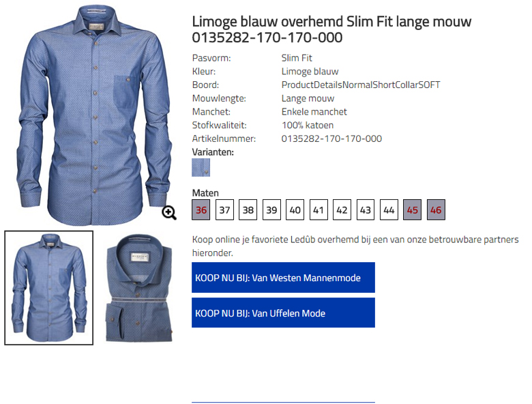Click the magnifier zoom icon on shirt image

click(x=169, y=213)
